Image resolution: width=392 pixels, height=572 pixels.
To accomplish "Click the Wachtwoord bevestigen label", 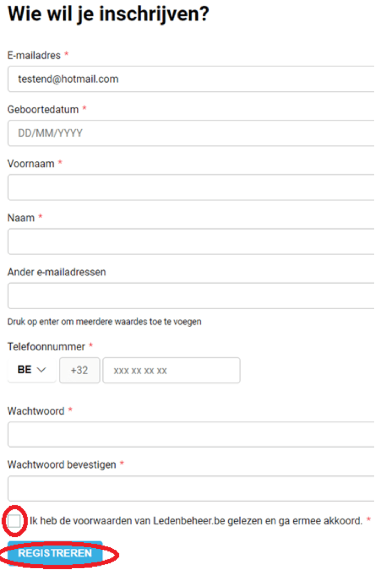I will coord(62,465).
